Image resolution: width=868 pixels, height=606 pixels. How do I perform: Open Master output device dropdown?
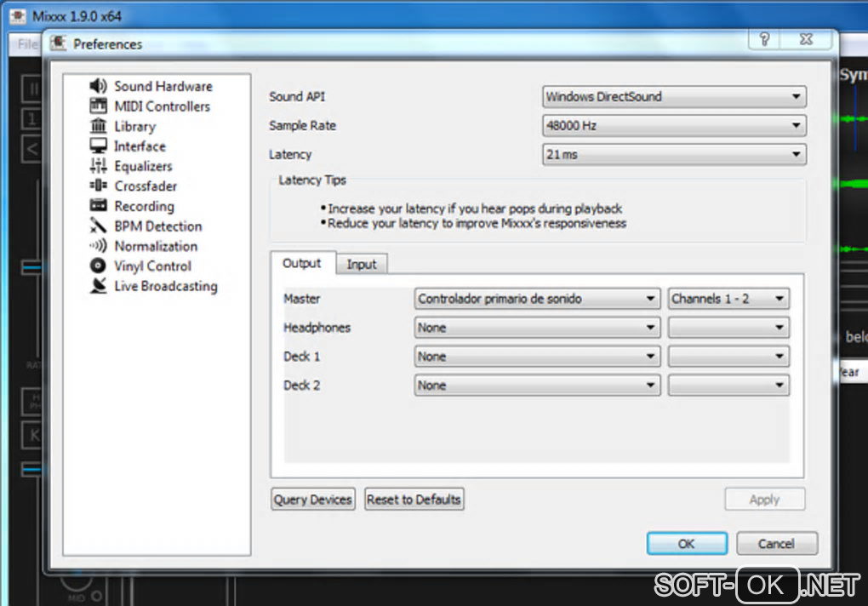point(537,299)
